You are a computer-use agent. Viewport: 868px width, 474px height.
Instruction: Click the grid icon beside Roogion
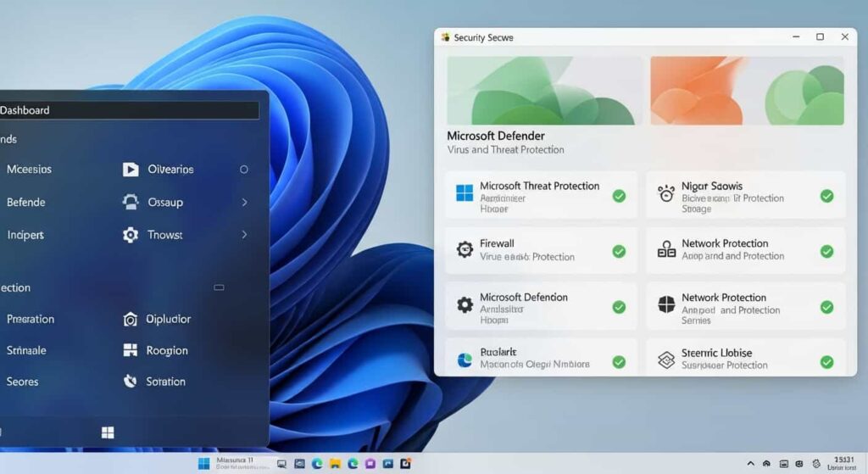click(130, 350)
